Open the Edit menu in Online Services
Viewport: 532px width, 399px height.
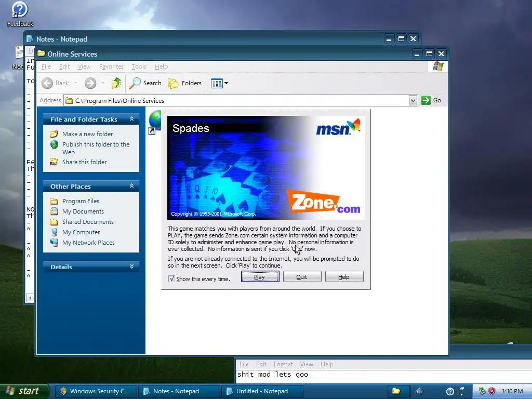64,66
